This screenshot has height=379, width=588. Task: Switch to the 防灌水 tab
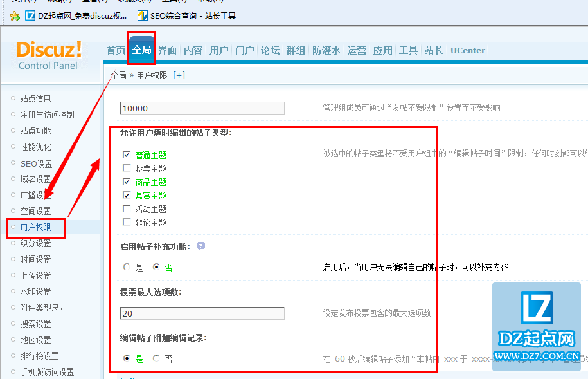point(326,50)
